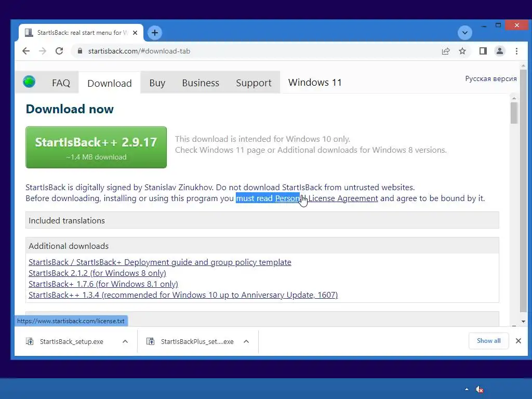Share this page icon
The width and height of the screenshot is (532, 399).
click(x=445, y=51)
